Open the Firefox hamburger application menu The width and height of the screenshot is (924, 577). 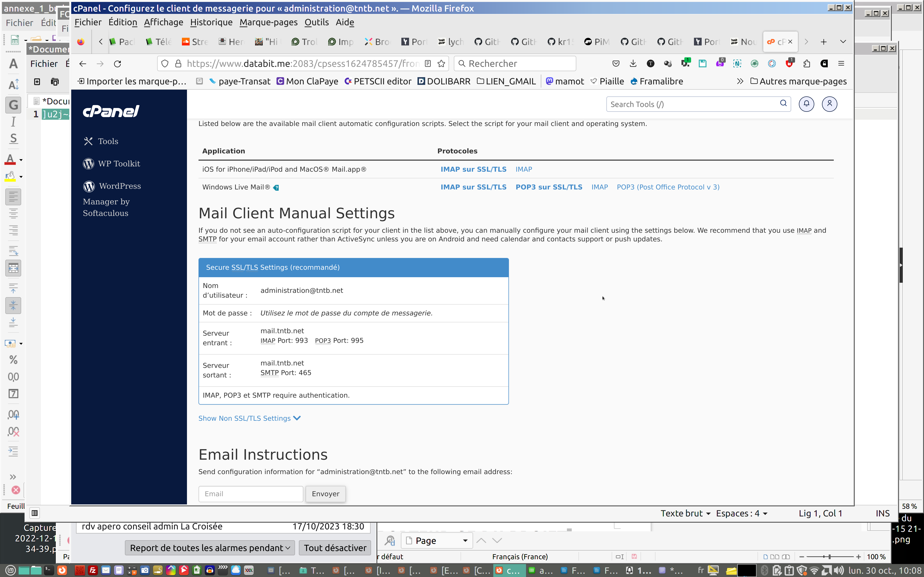[841, 64]
